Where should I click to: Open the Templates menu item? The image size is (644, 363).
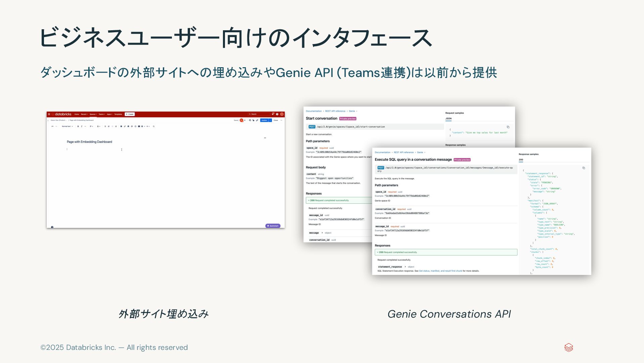point(118,114)
